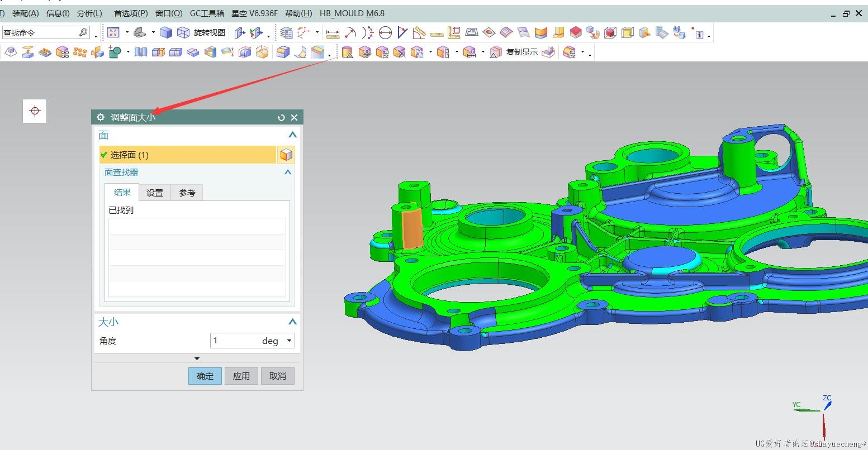The width and height of the screenshot is (868, 450).
Task: Open dropdown arrow next to WCS axes icon
Action: [317, 32]
